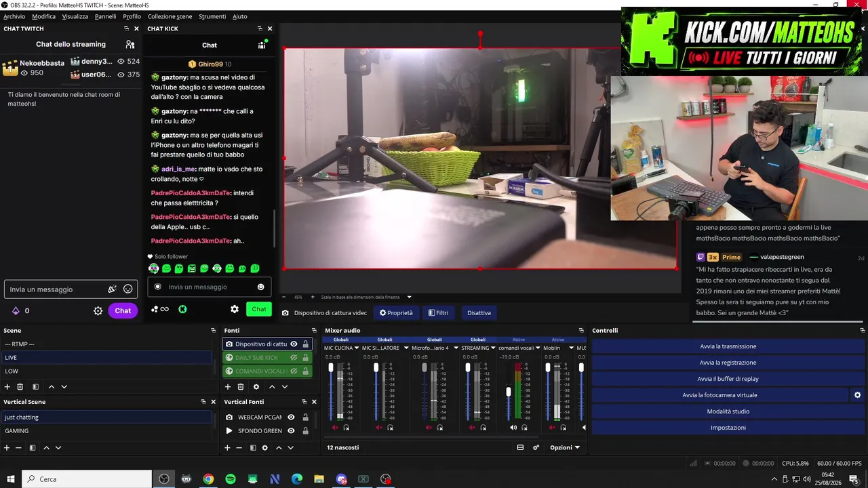The width and height of the screenshot is (868, 488).
Task: Click Avvia la trasmissione button
Action: 728,346
